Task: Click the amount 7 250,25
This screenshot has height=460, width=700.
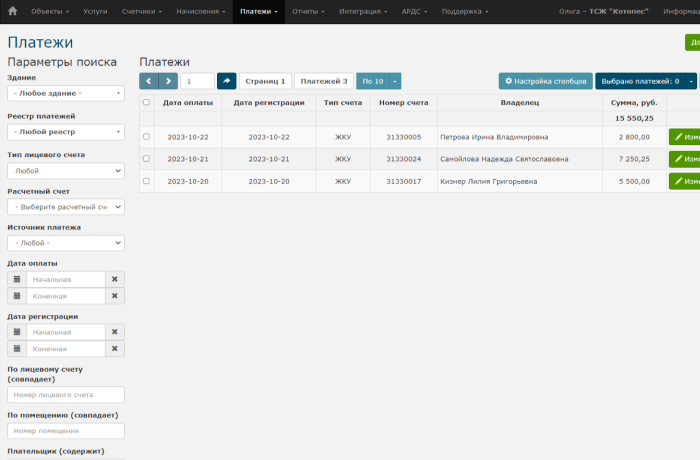Action: click(634, 159)
